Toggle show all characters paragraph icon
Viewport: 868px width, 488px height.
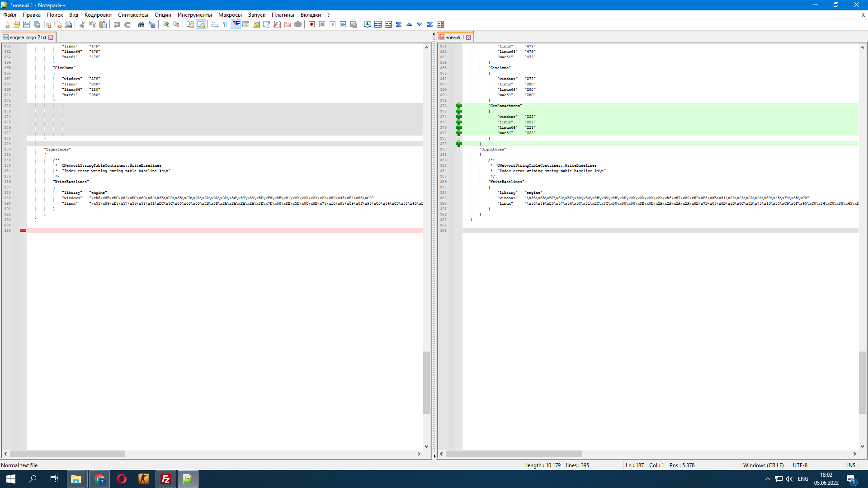[x=225, y=24]
